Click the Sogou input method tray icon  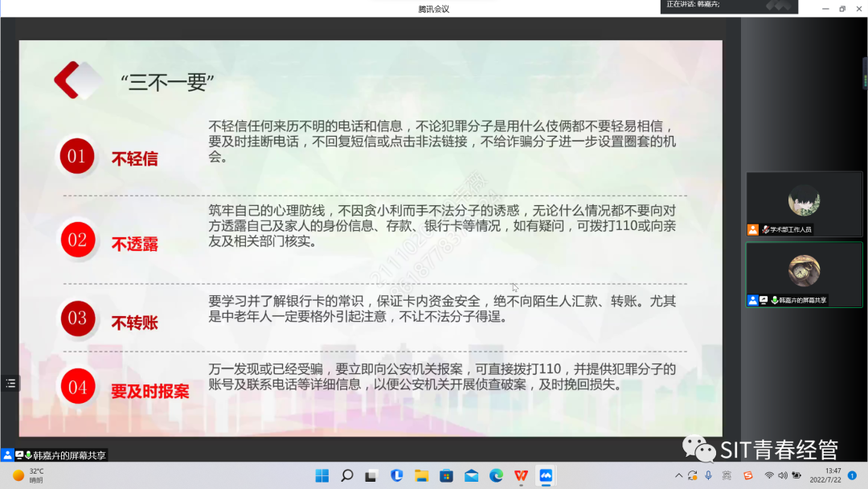[x=748, y=475]
